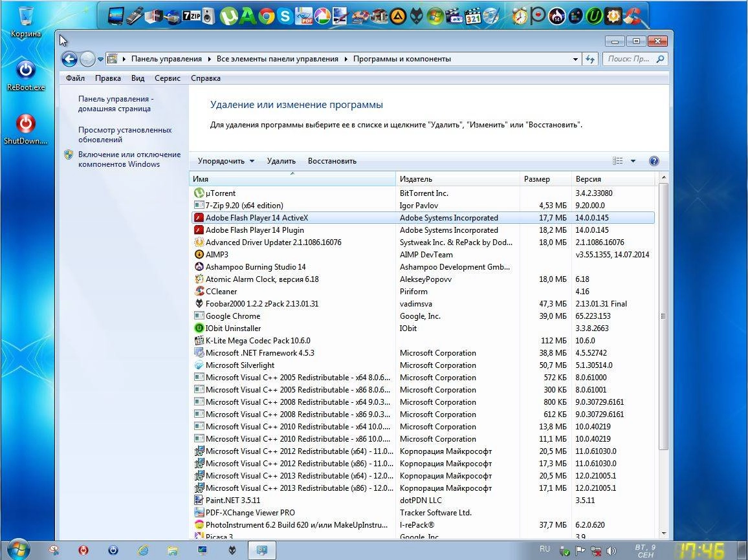Click the Windows Start orb

(x=19, y=550)
